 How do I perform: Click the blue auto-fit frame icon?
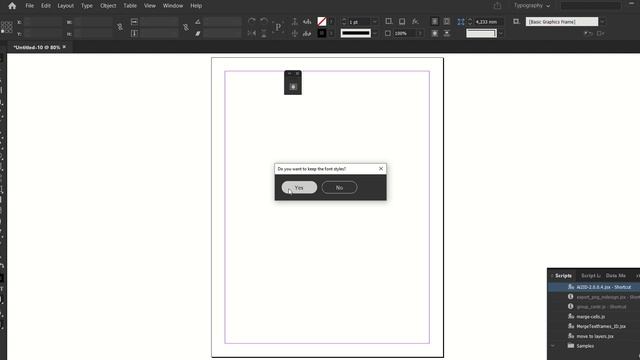[x=460, y=22]
